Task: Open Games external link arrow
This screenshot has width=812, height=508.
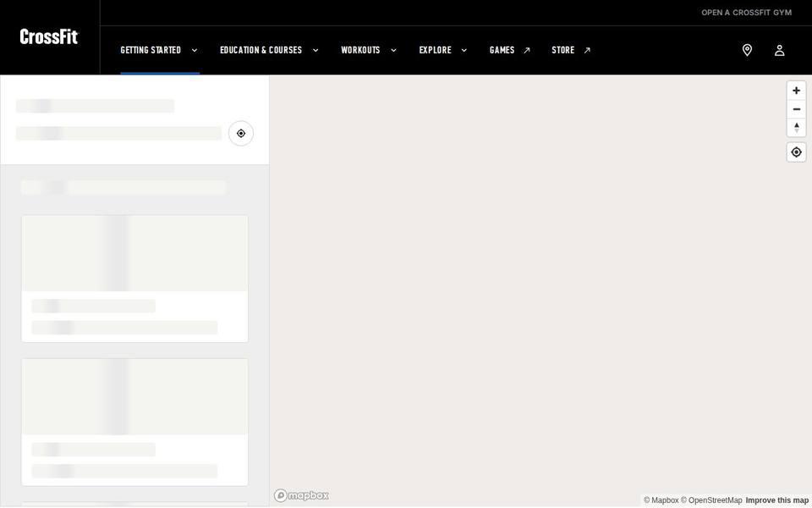Action: [527, 50]
